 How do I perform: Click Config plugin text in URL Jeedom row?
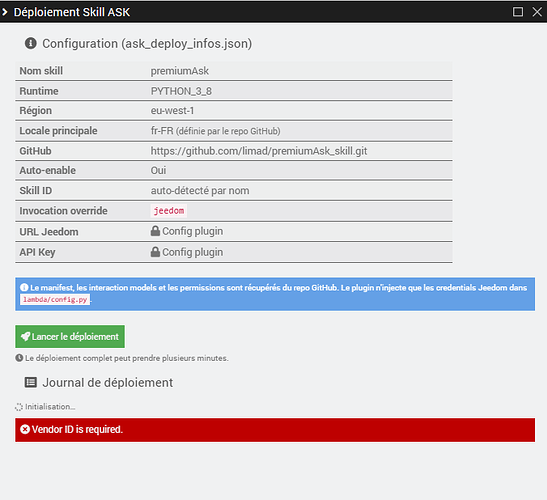tap(193, 231)
